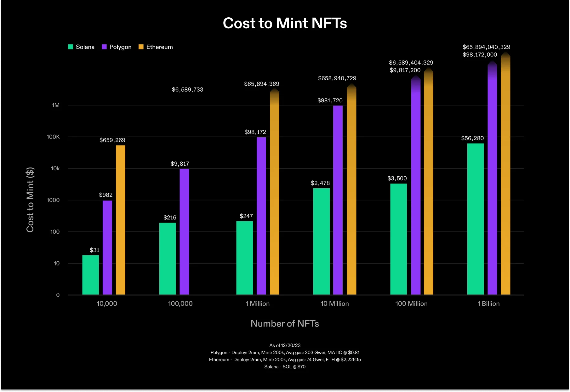Click the orange Ethereum bar for 1 Million NFTs
The height and width of the screenshot is (392, 570).
(x=275, y=192)
